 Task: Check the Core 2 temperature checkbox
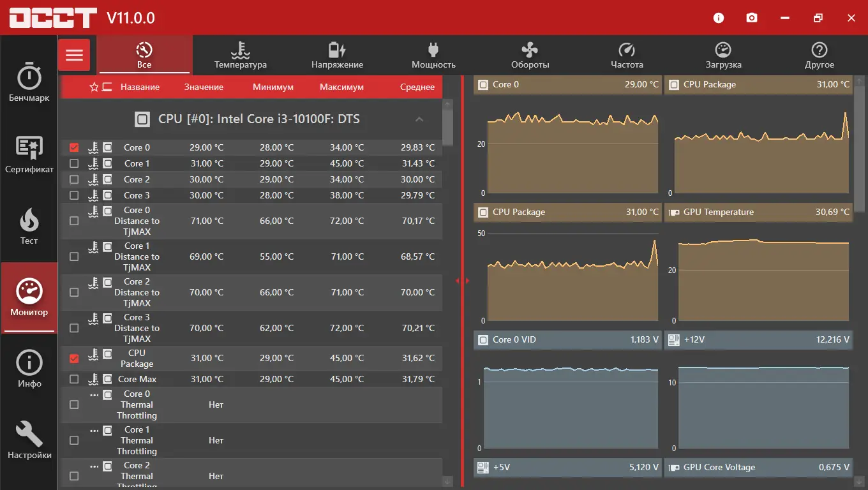[74, 179]
